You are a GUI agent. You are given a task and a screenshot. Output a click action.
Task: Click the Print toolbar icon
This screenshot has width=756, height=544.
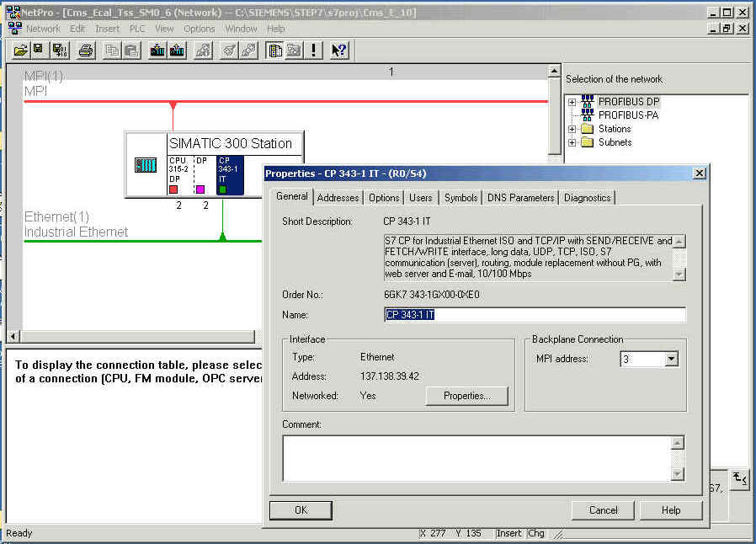point(86,51)
